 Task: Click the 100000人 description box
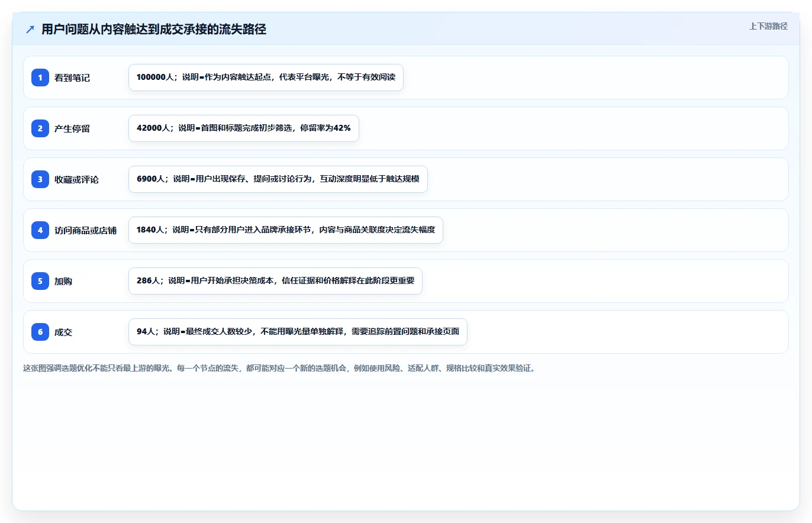tap(266, 78)
